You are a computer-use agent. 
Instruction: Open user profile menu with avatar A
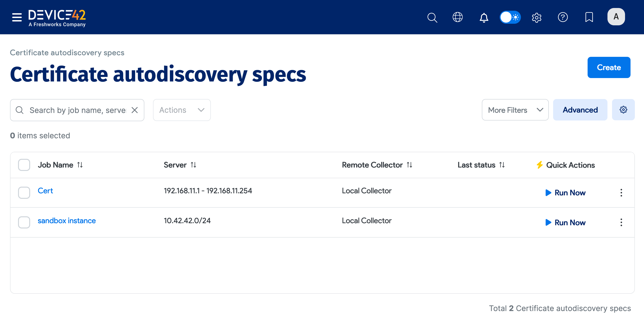click(x=616, y=17)
